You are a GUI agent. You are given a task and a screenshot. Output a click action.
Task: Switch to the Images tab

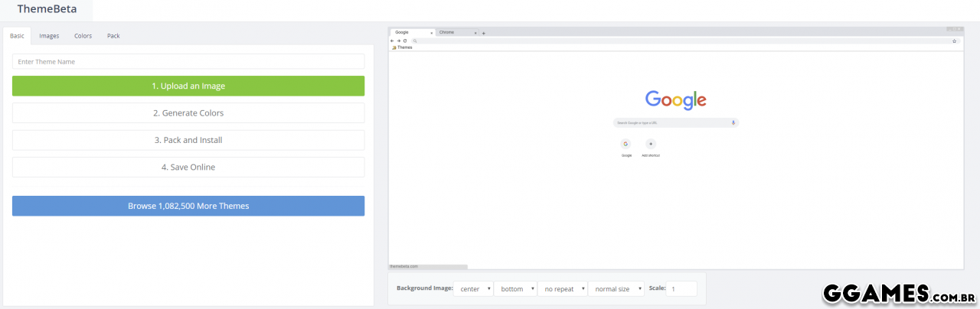49,35
